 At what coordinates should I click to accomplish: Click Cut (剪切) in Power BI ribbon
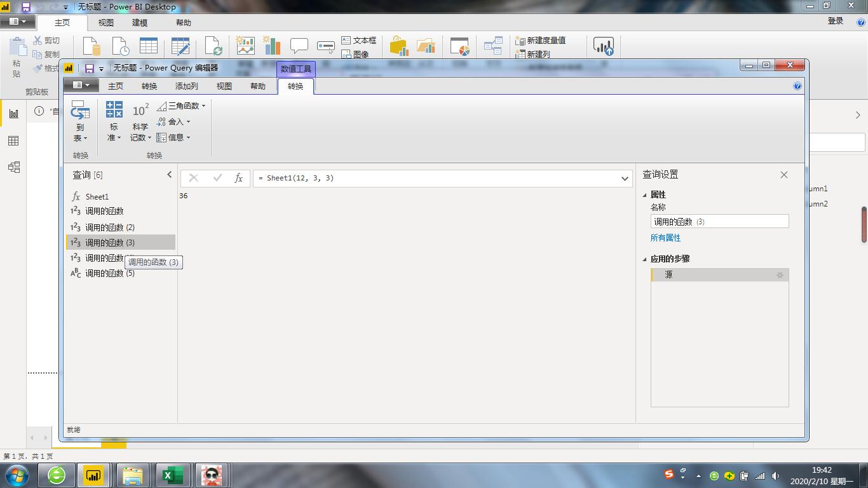tap(46, 41)
